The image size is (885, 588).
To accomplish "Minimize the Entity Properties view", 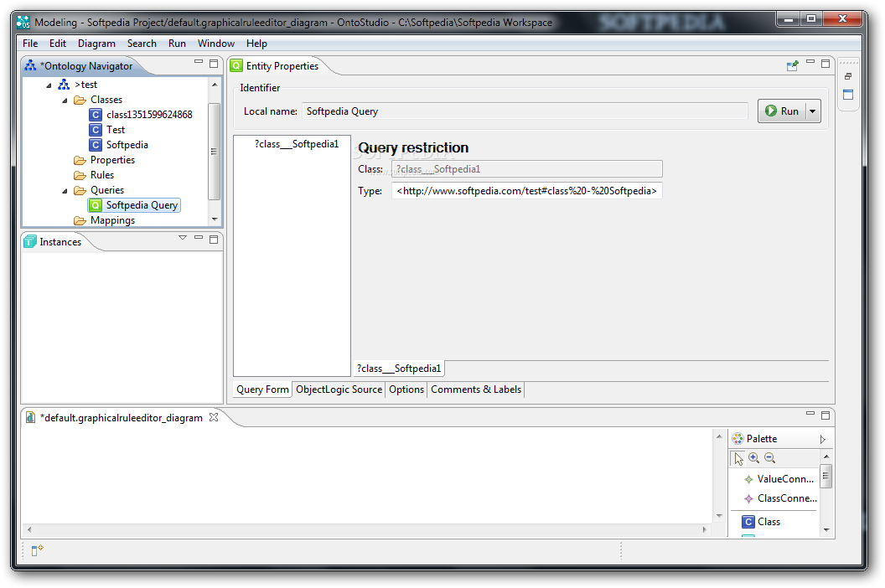I will tap(810, 61).
